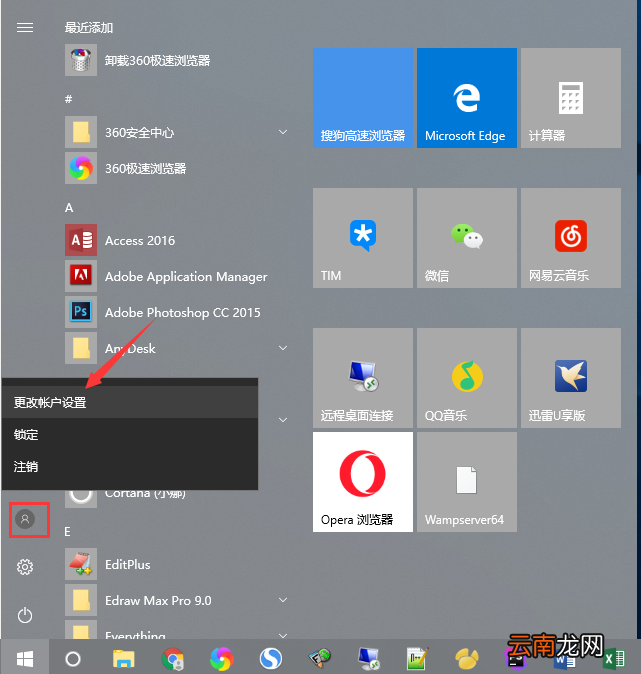Image resolution: width=641 pixels, height=674 pixels.
Task: Open the Calculator (计算器) tile
Action: click(571, 98)
